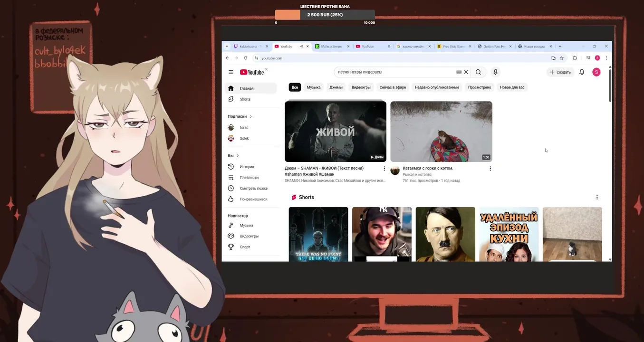Clear the search query with X
Image resolution: width=644 pixels, height=342 pixels.
[x=466, y=72]
